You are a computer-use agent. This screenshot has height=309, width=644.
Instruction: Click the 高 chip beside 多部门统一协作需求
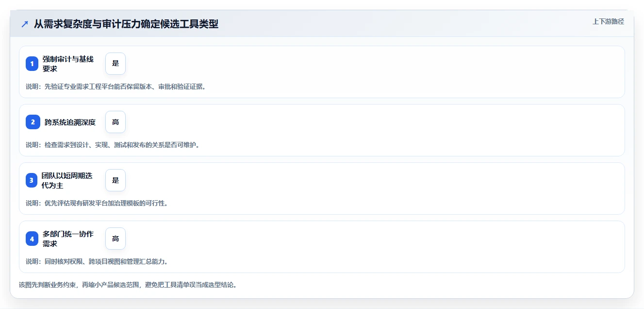coord(116,239)
